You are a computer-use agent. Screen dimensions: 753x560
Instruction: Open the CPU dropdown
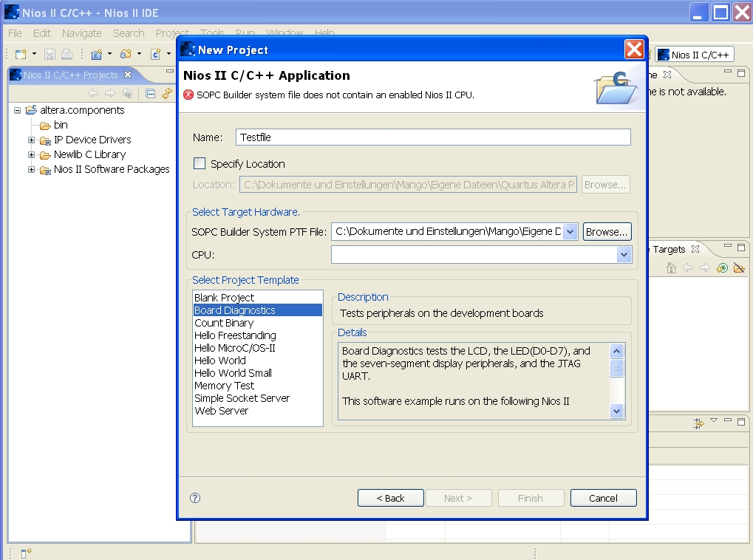[x=624, y=255]
